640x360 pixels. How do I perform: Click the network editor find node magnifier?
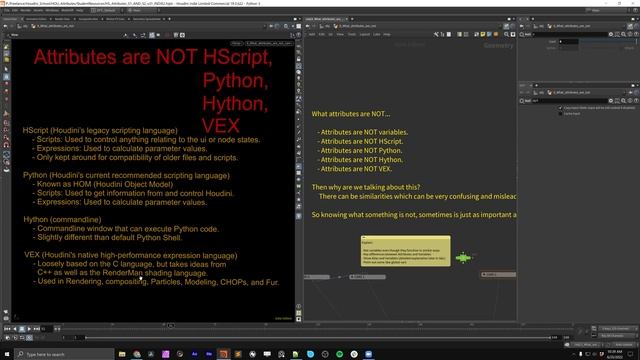tap(507, 34)
